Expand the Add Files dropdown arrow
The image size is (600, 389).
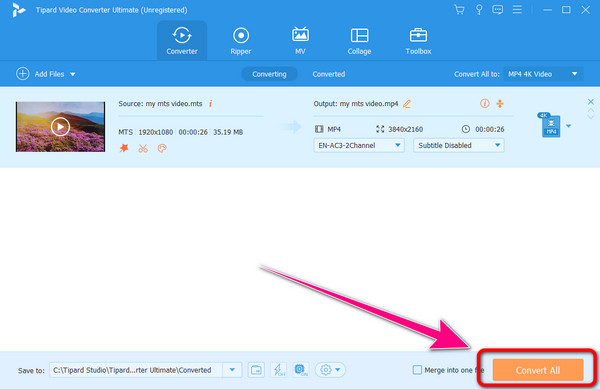[73, 75]
